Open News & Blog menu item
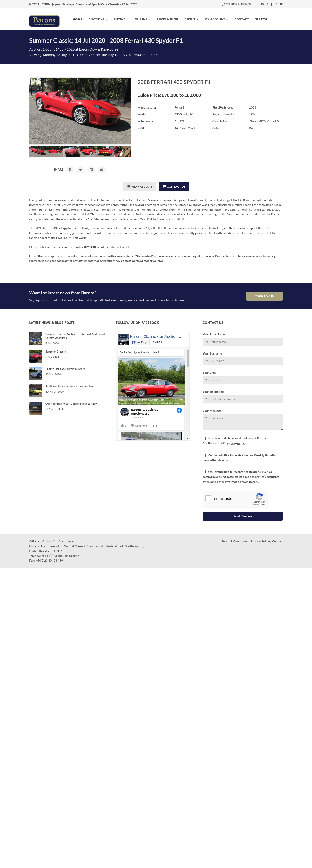The width and height of the screenshot is (312, 868). click(167, 20)
